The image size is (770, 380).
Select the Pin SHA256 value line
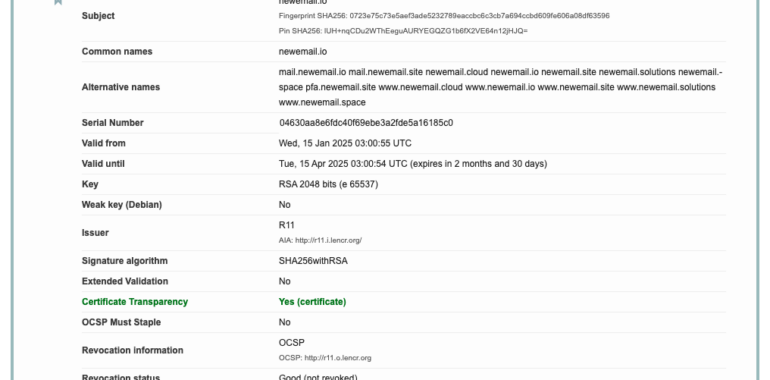pos(403,31)
